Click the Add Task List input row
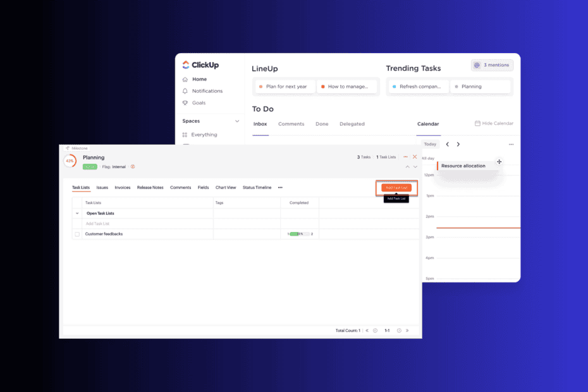 (142, 224)
